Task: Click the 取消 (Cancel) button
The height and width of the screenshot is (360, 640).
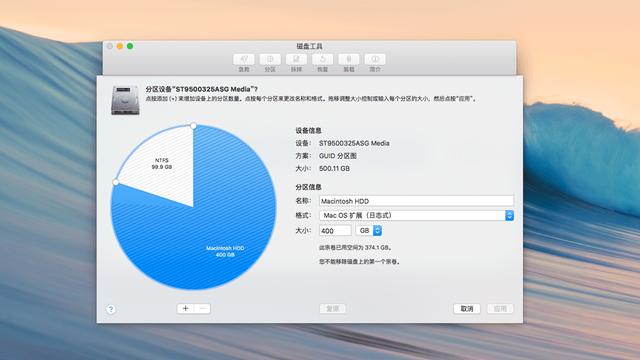Action: coord(467,309)
